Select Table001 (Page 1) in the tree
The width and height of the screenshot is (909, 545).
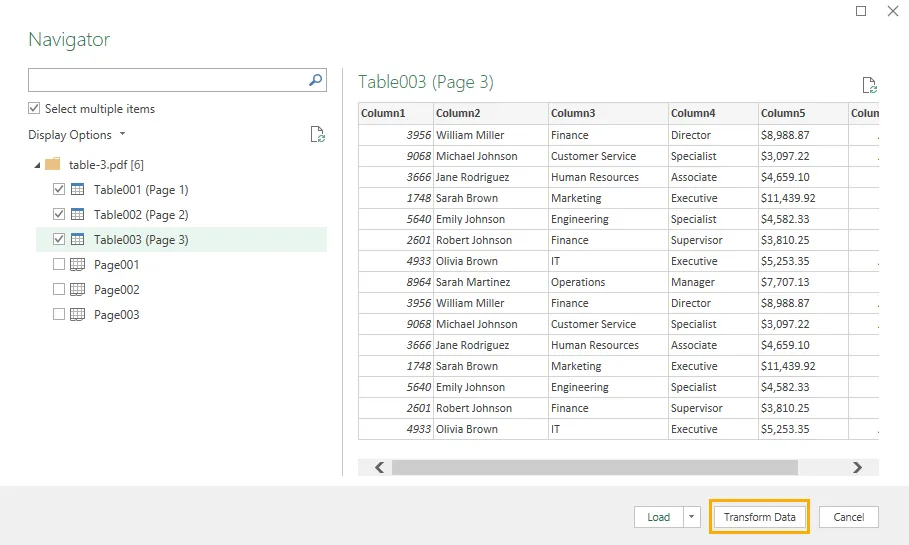[x=141, y=190]
